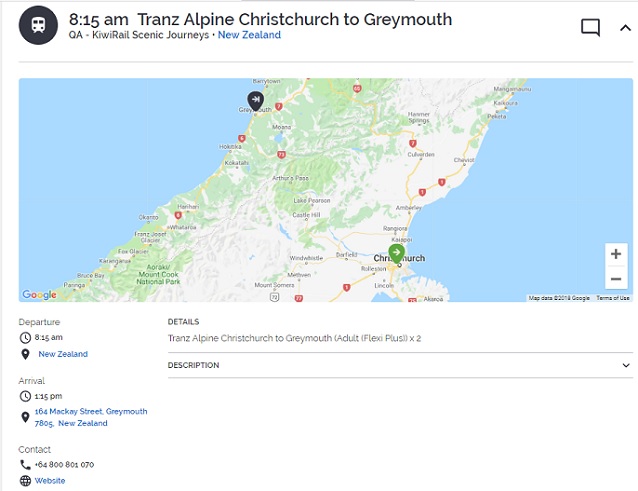Zoom in on the map
Screen dimensions: 638x491
pyautogui.click(x=615, y=254)
